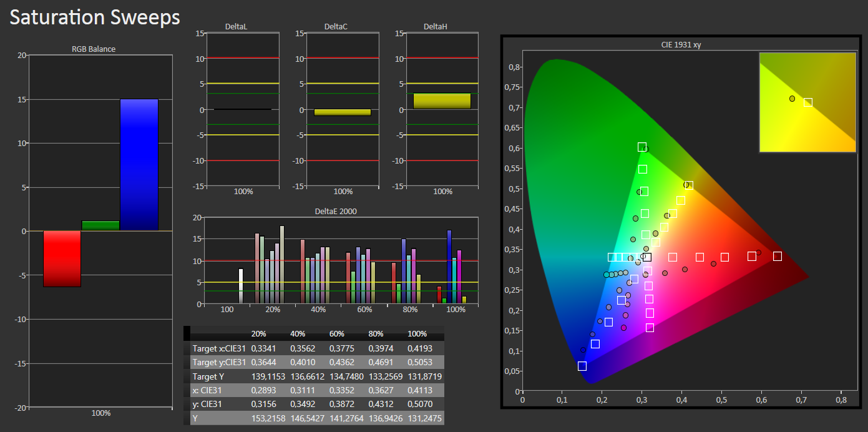Select the 20% column header in data table
Viewport: 868px width, 432px height.
(x=260, y=333)
